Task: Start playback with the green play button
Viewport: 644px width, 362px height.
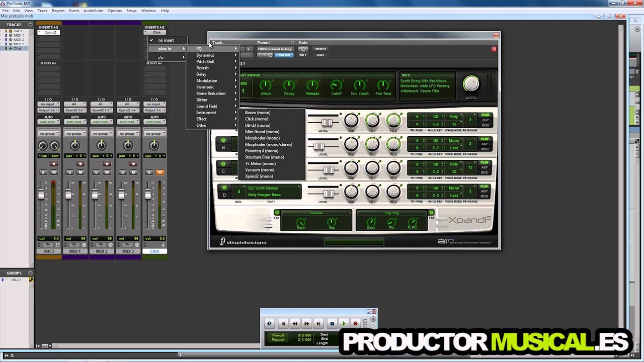Action: (344, 324)
